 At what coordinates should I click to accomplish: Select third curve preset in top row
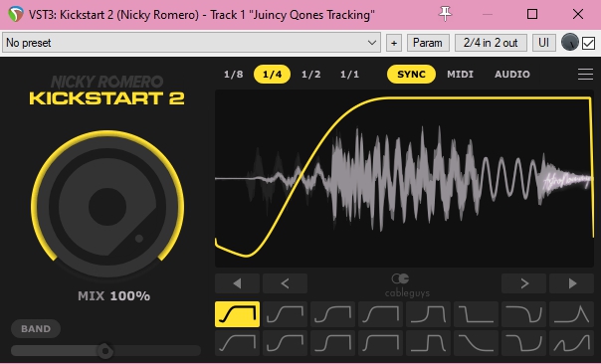(332, 314)
